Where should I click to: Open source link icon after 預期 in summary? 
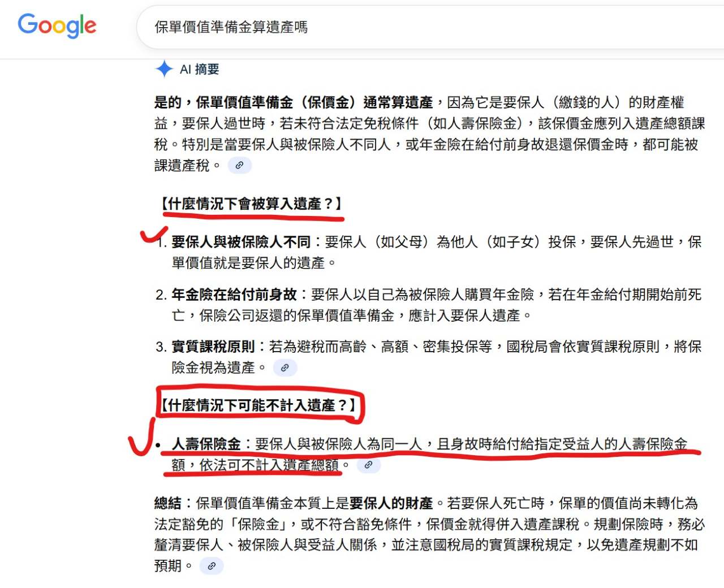[x=212, y=565]
